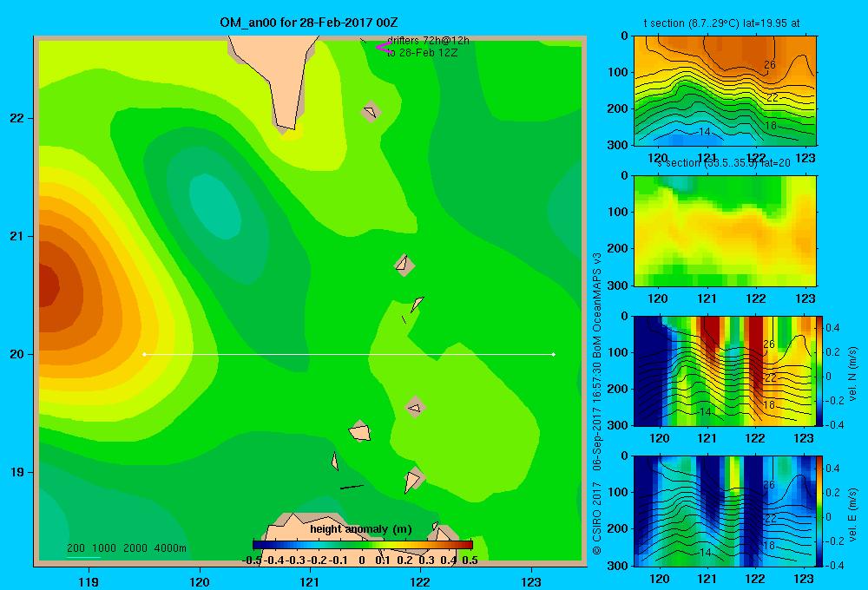Viewport: 868px width, 590px height.
Task: Click the 'vel. N (m/s)' axis label
Action: click(x=852, y=374)
